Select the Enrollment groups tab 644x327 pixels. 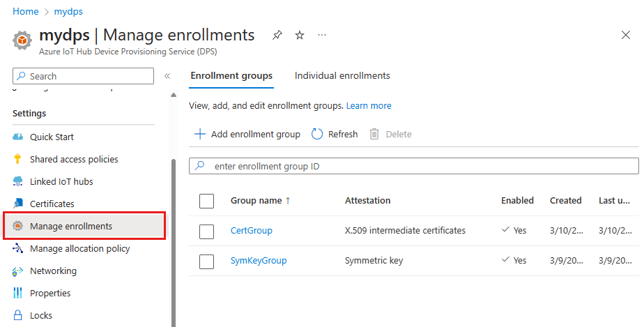pyautogui.click(x=231, y=75)
